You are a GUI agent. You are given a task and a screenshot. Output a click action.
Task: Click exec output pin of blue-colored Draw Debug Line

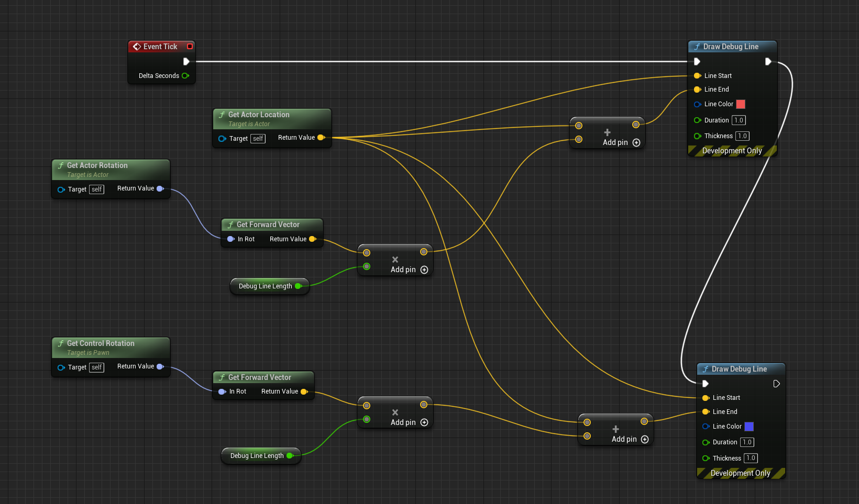(776, 384)
